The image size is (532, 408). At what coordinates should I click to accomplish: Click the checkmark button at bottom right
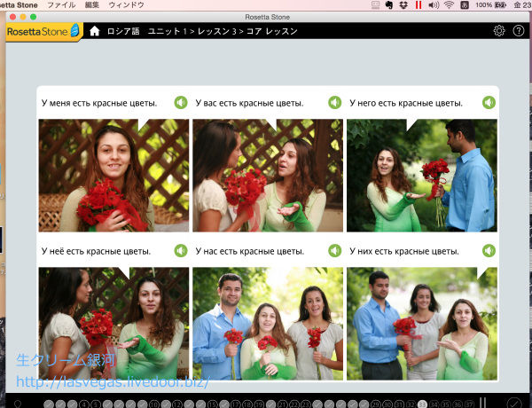[x=514, y=404]
